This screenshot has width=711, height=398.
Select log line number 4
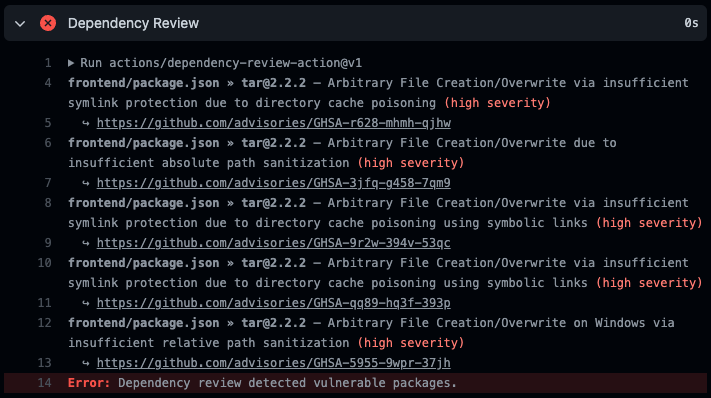48,83
